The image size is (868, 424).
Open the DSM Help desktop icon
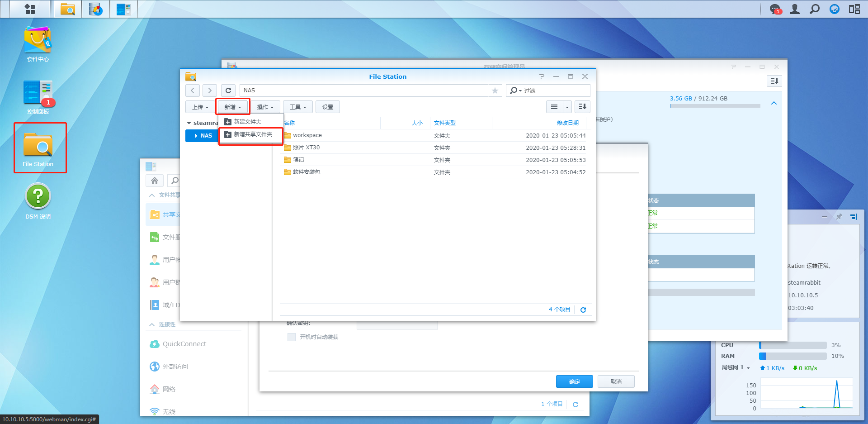tap(38, 201)
